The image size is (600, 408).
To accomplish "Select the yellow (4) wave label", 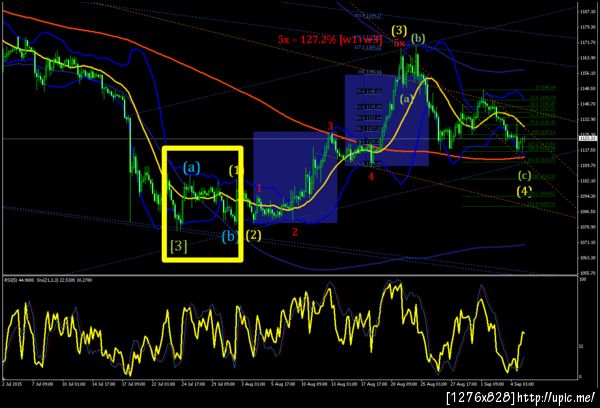I will [524, 191].
